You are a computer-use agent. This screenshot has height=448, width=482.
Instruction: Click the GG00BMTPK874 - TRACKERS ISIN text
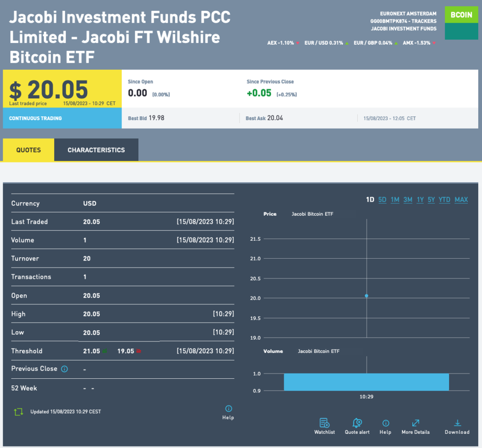[x=403, y=21]
